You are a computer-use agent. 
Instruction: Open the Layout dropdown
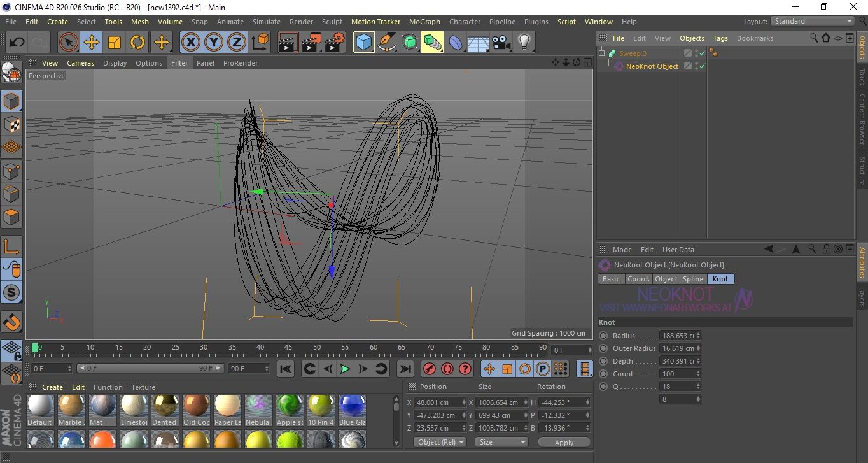[x=813, y=21]
